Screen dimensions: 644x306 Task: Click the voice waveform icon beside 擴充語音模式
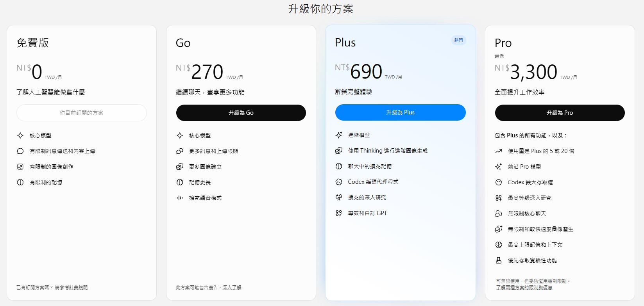(180, 198)
